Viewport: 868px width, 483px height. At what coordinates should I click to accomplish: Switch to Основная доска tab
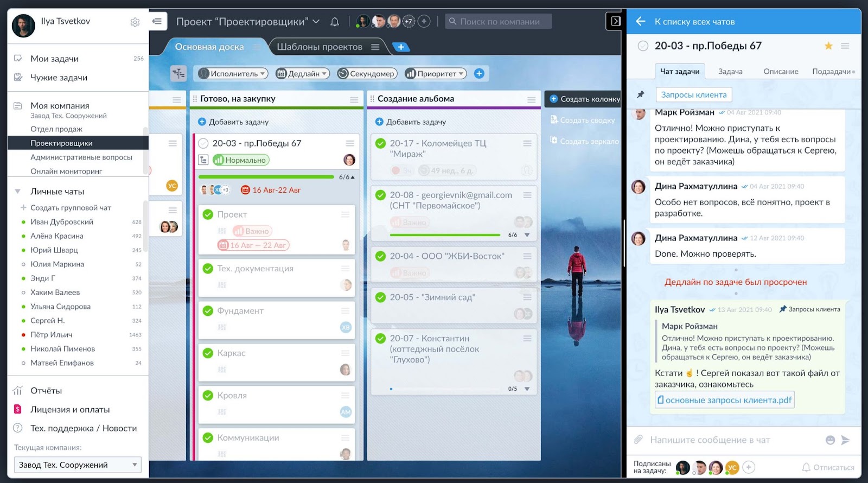coord(209,47)
